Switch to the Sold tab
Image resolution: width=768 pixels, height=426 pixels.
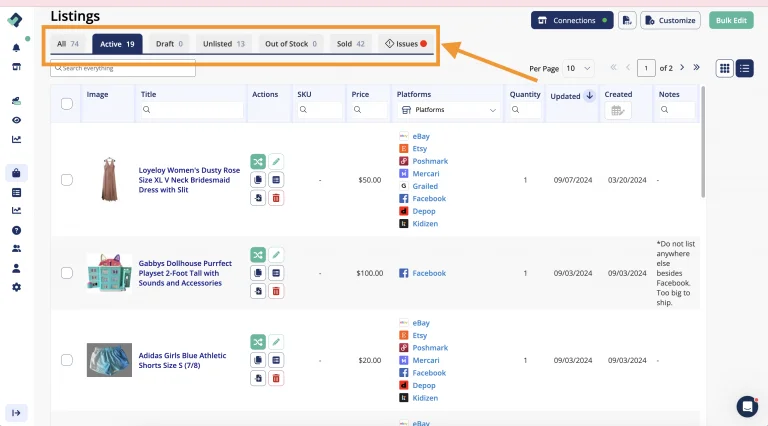[x=351, y=44]
